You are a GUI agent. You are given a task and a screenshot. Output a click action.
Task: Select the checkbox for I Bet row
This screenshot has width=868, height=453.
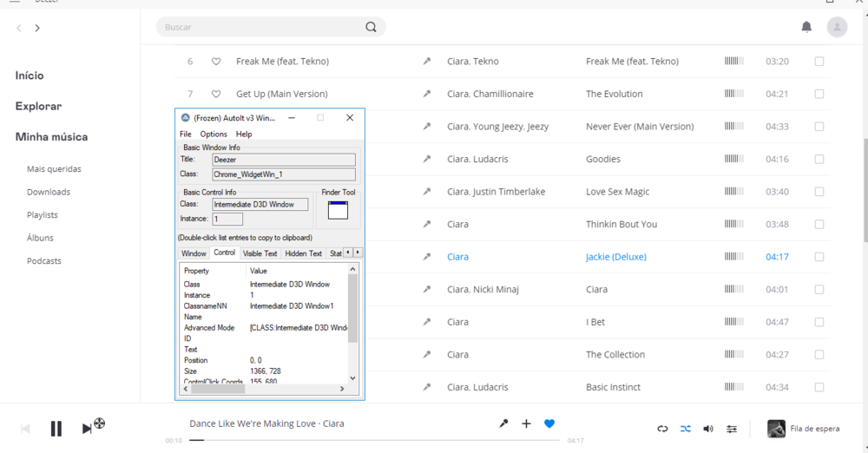point(819,322)
